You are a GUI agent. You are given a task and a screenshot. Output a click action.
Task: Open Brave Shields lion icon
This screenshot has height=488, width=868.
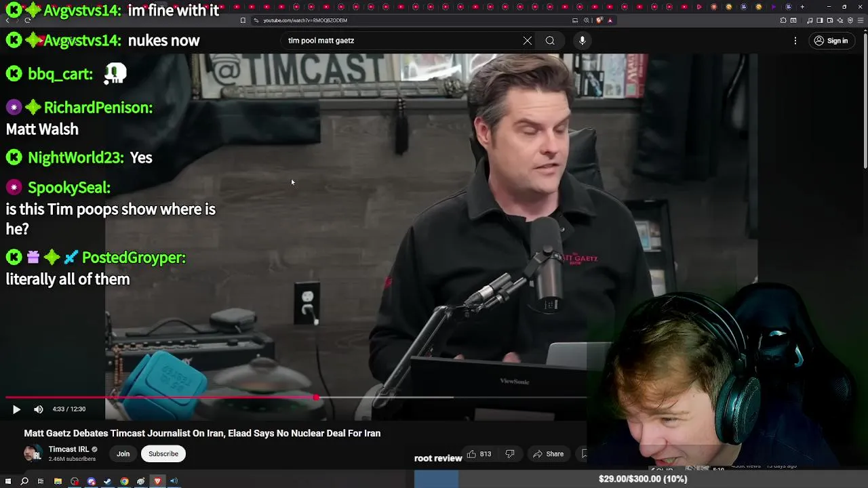point(599,20)
